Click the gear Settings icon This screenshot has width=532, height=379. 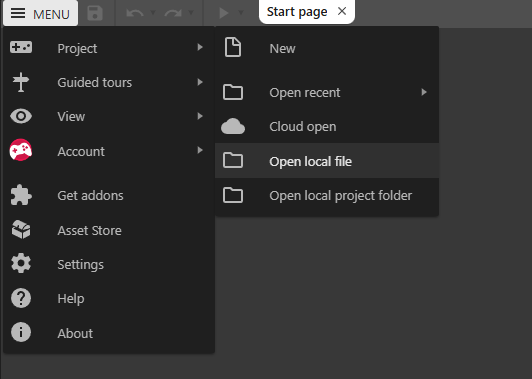tap(21, 263)
